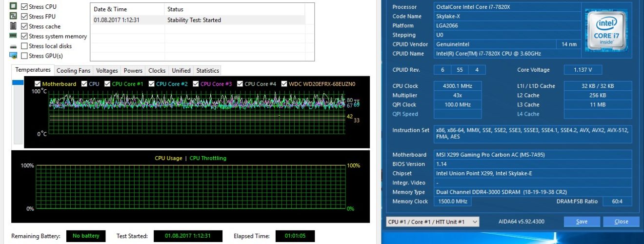The width and height of the screenshot is (644, 244).
Task: Click the CPU Usage legend label
Action: coord(168,158)
